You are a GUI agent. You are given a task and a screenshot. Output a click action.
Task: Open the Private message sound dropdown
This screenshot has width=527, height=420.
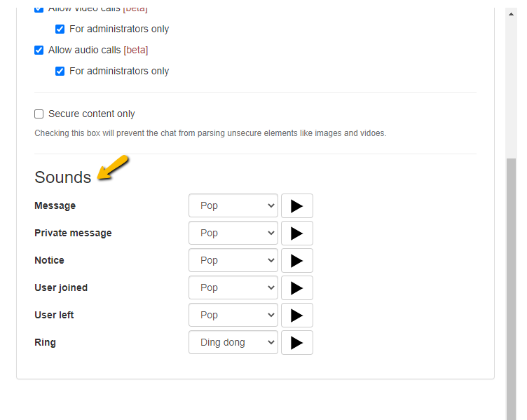(233, 233)
